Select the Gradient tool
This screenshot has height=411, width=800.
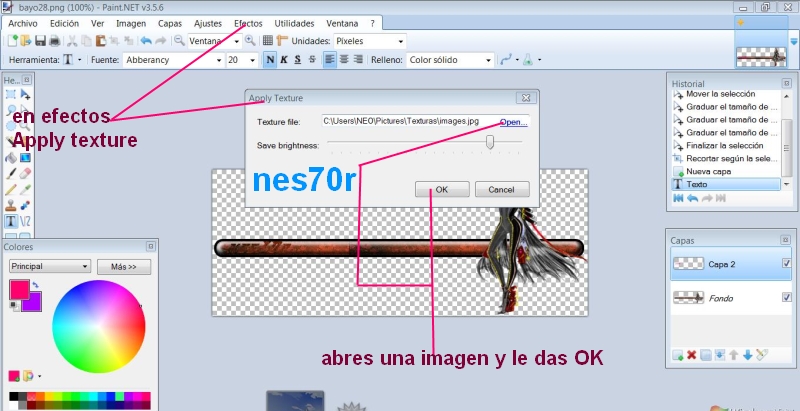[25, 158]
